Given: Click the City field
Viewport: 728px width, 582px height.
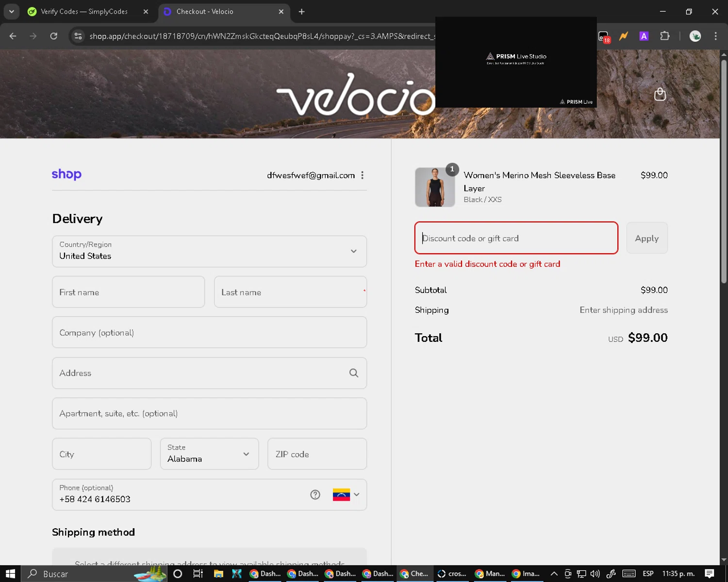Looking at the screenshot, I should [x=101, y=454].
